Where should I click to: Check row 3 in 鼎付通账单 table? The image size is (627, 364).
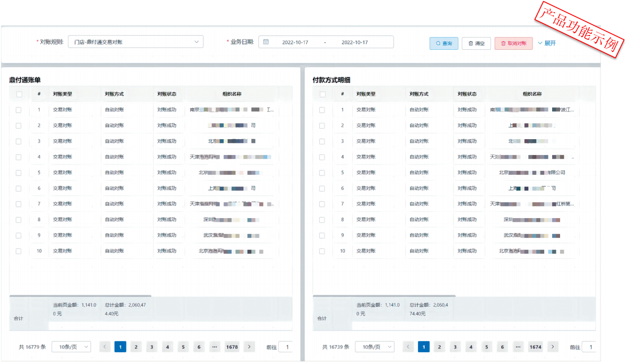point(18,142)
